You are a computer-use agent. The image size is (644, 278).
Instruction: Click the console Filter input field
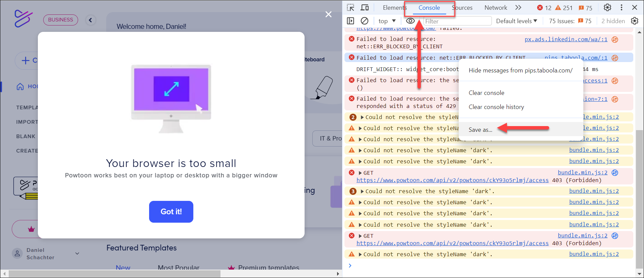(x=457, y=21)
